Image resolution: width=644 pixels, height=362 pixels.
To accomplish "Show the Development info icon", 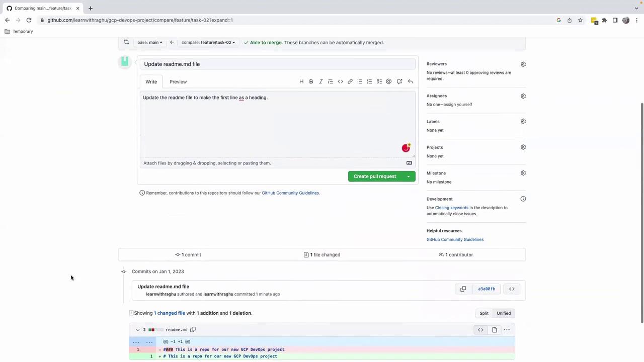I will tap(523, 199).
